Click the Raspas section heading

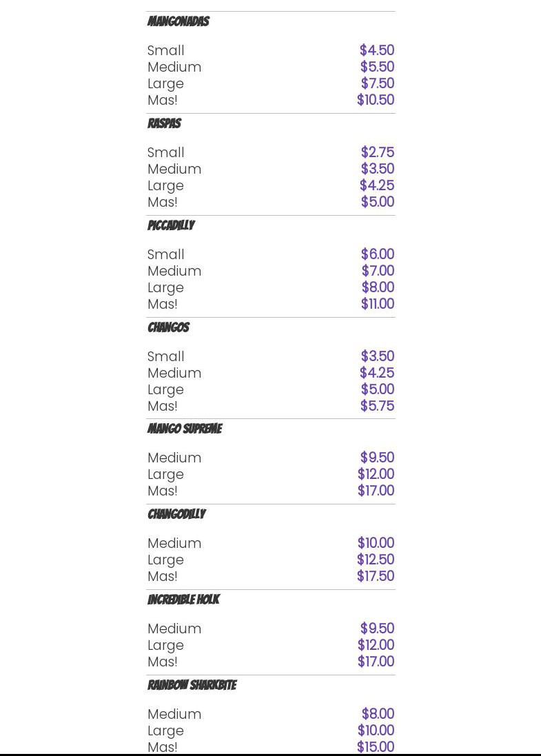pos(164,124)
